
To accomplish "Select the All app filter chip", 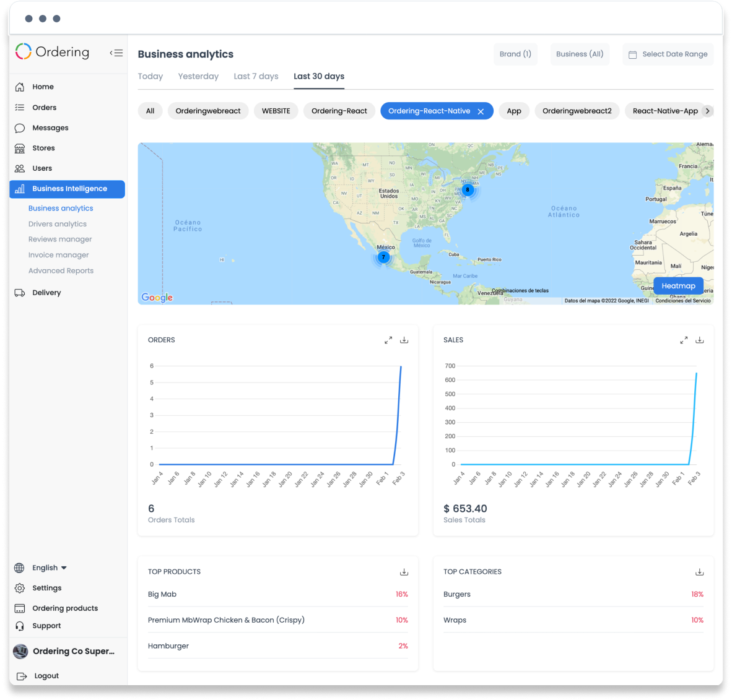I will coord(150,111).
